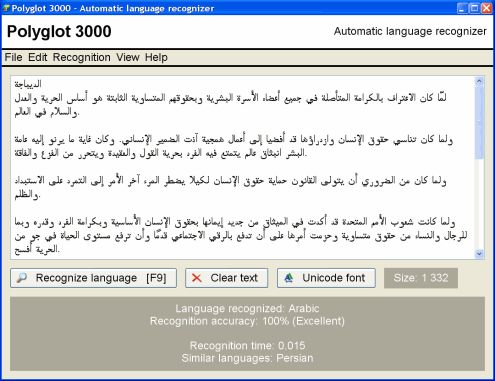Open the File menu
This screenshot has width=495, height=381.
(13, 57)
